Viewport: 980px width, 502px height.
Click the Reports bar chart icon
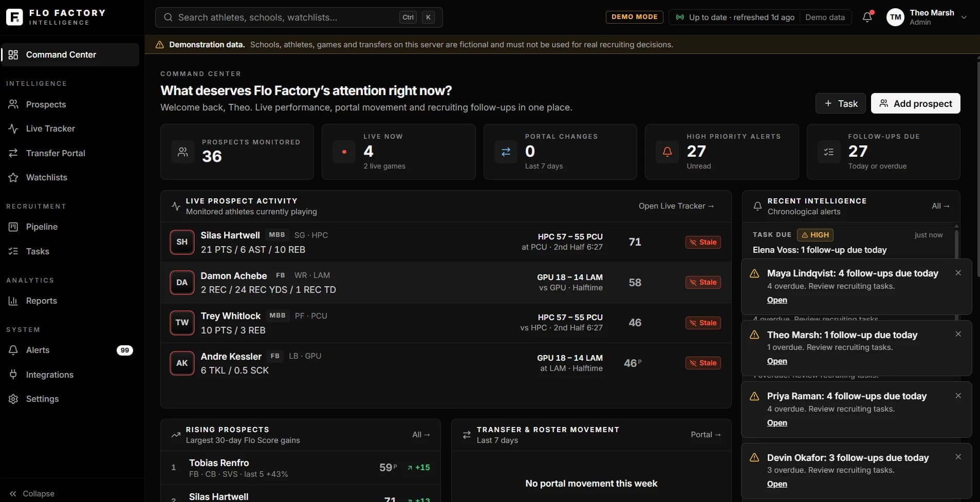(13, 301)
